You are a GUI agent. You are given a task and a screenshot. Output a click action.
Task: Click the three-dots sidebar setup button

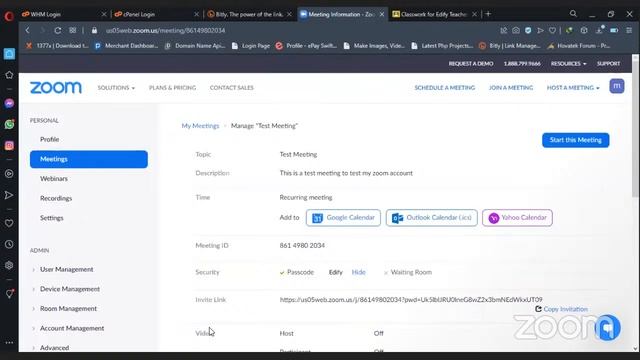pos(9,342)
